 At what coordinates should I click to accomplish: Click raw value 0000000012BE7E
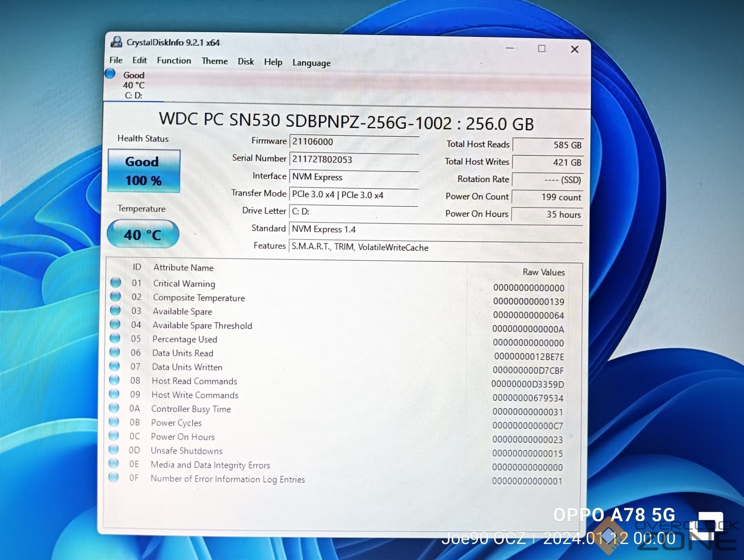pyautogui.click(x=529, y=357)
